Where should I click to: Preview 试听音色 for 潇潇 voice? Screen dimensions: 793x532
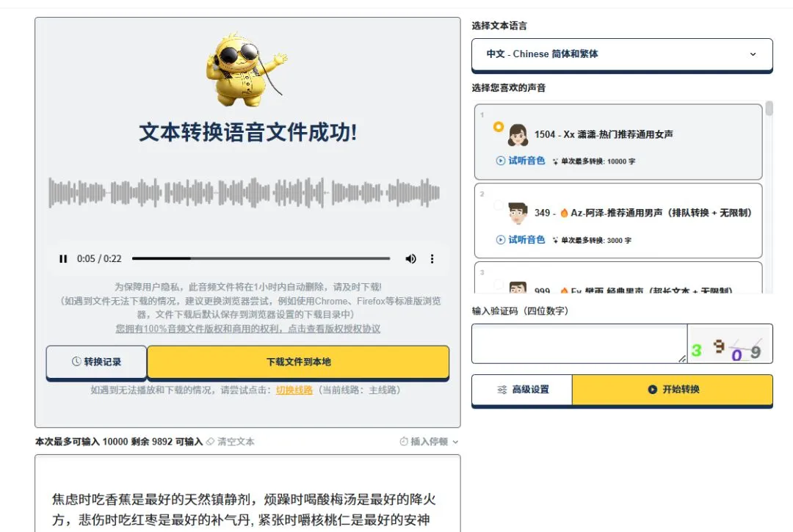(521, 161)
